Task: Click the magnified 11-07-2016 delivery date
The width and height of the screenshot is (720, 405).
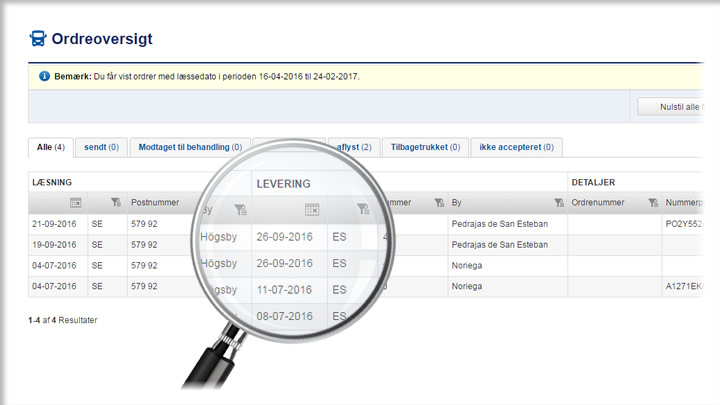Action: tap(284, 290)
